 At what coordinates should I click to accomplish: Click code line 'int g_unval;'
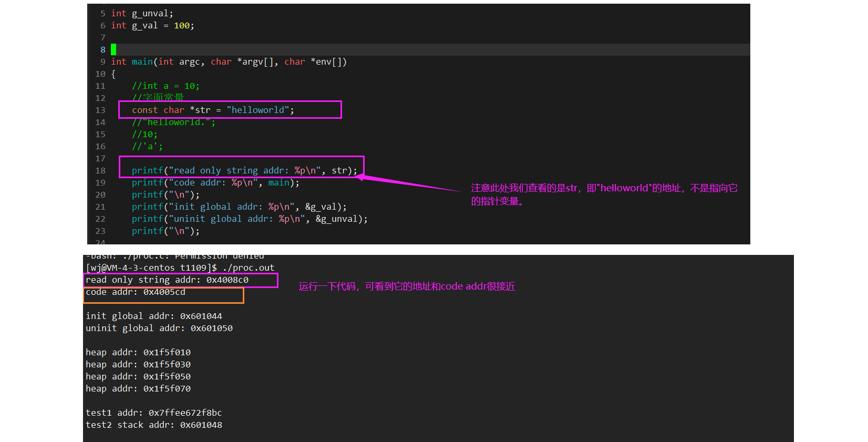[142, 14]
